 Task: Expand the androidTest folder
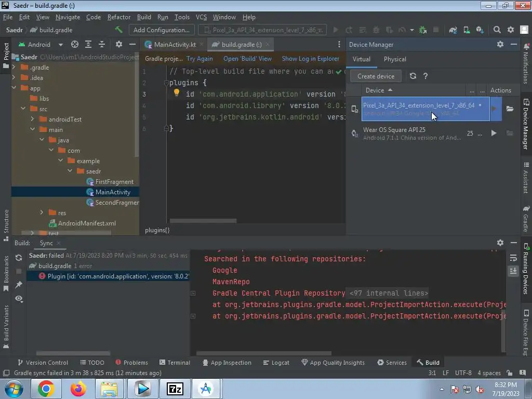[x=32, y=119]
